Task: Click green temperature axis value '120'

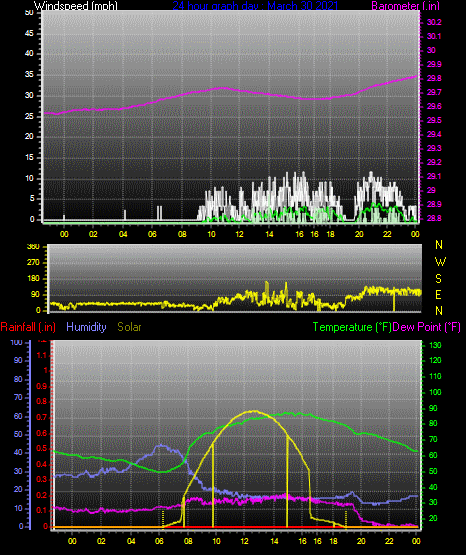Action: (436, 361)
